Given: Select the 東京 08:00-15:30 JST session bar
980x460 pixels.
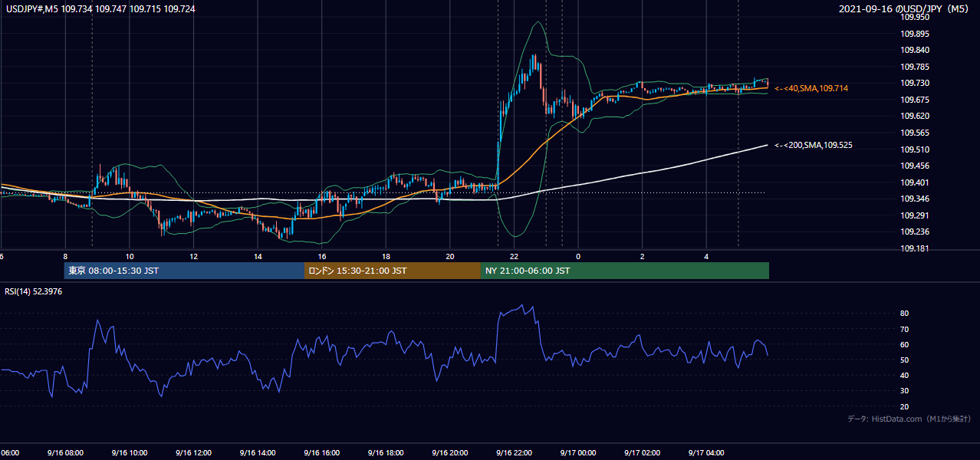Looking at the screenshot, I should point(184,271).
